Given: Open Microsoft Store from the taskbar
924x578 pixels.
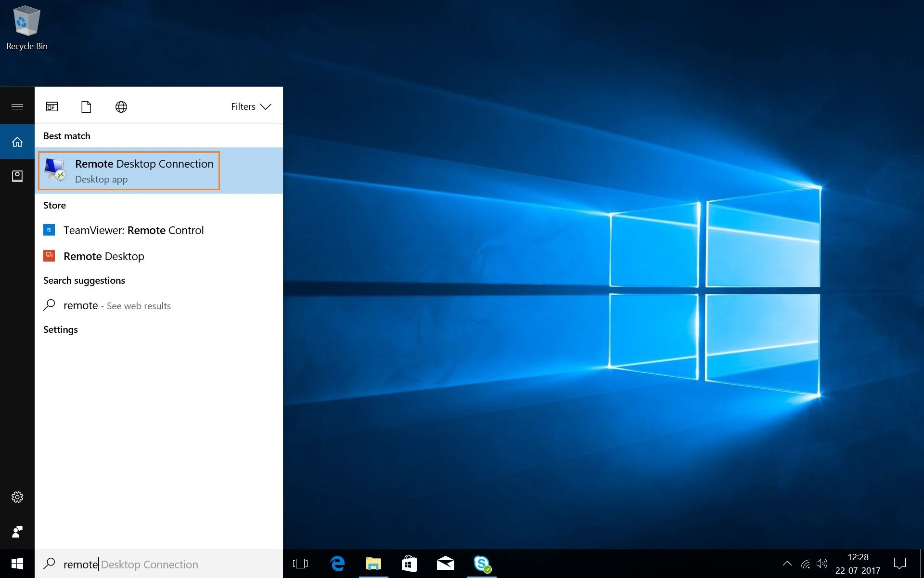Looking at the screenshot, I should click(410, 564).
